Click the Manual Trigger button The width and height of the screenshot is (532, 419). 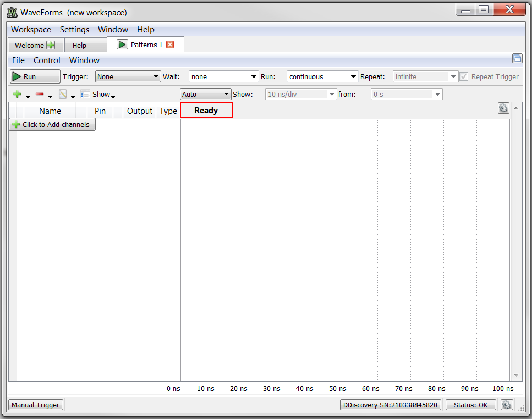[x=36, y=405]
